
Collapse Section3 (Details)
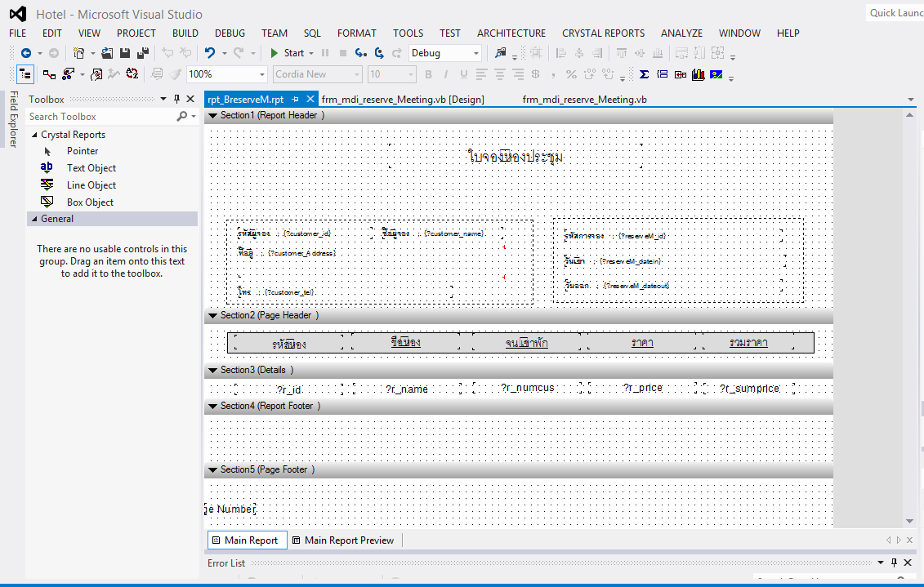[212, 371]
